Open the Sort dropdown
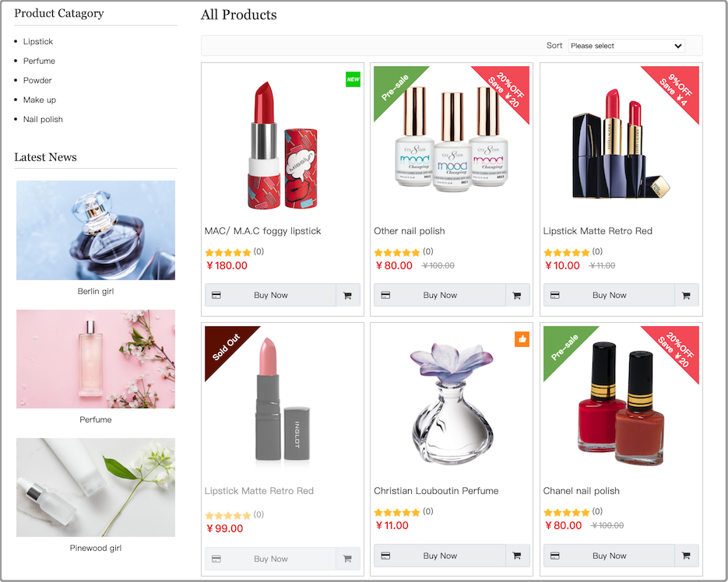 tap(626, 45)
